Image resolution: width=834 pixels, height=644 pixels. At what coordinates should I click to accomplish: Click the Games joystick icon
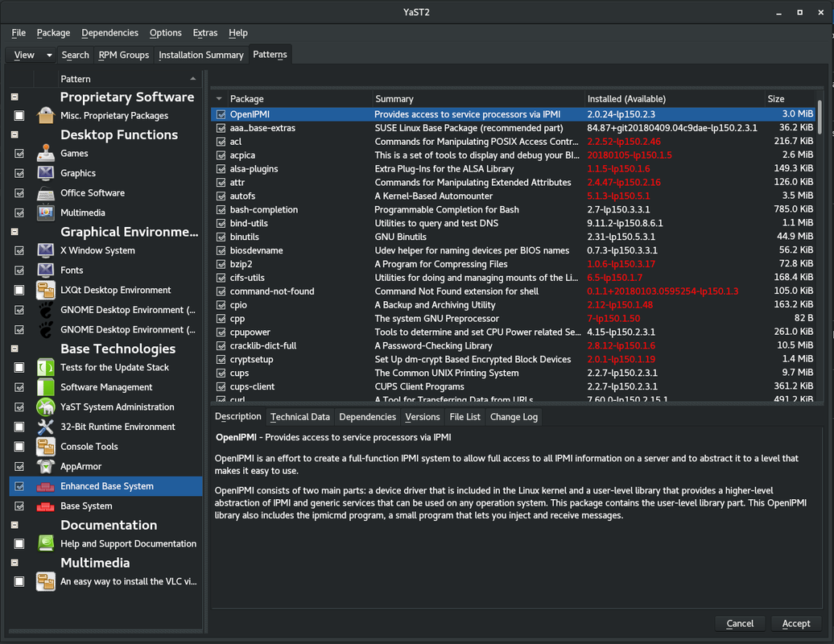[46, 153]
